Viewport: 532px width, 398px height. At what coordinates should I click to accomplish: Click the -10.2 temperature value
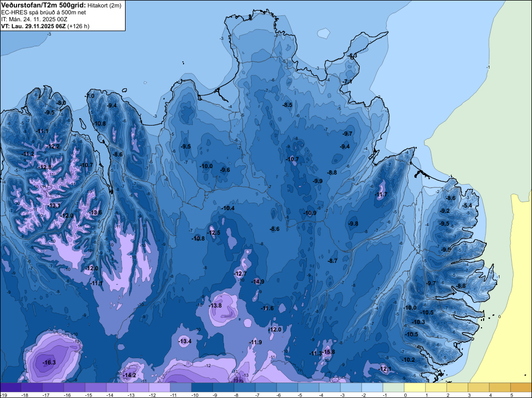(409, 360)
